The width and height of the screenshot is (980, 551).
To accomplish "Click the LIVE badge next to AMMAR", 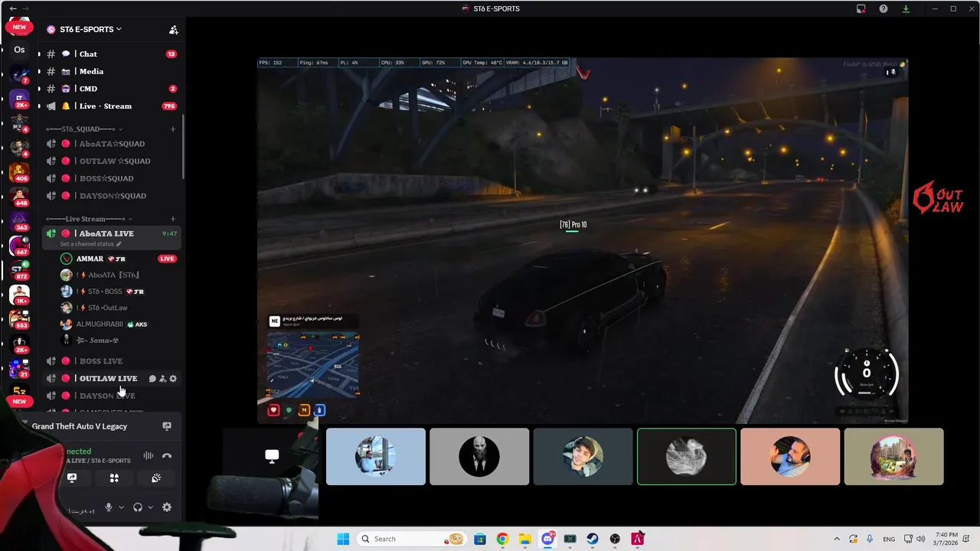I will click(167, 259).
